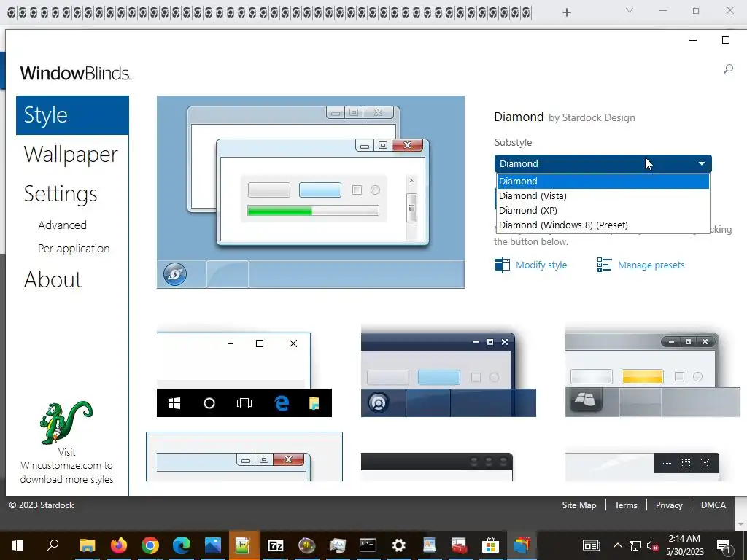Open the Command Prompt taskbar icon
This screenshot has width=747, height=560.
[368, 545]
